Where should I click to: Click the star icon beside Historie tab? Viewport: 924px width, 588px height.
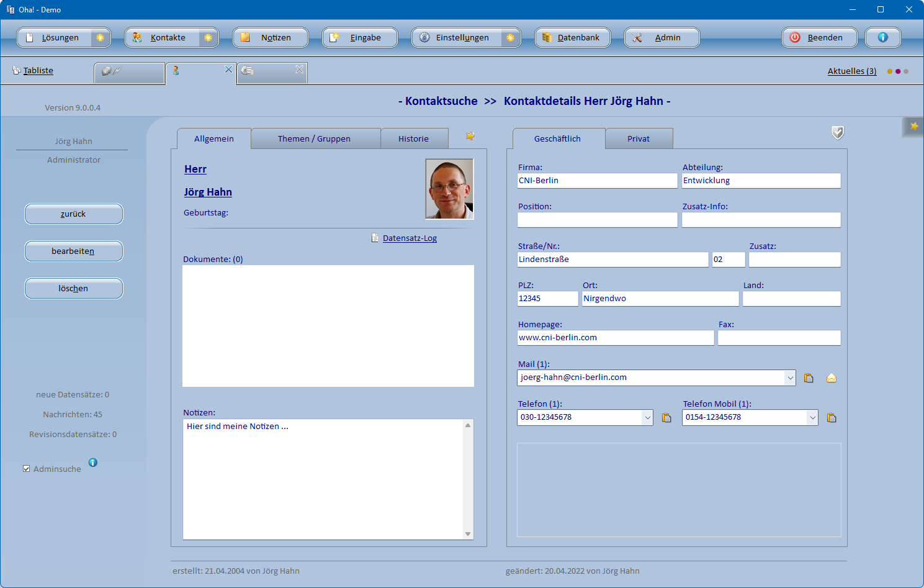click(x=470, y=136)
